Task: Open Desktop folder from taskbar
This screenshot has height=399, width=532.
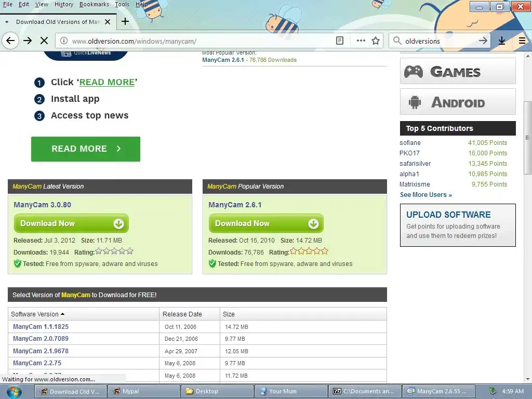Action: [217, 391]
